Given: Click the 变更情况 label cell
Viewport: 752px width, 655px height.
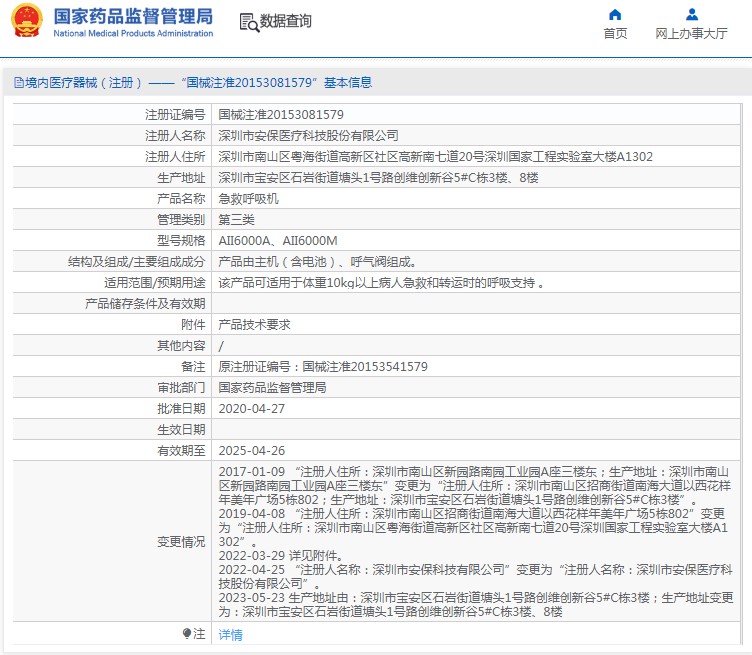Looking at the screenshot, I should 112,542.
